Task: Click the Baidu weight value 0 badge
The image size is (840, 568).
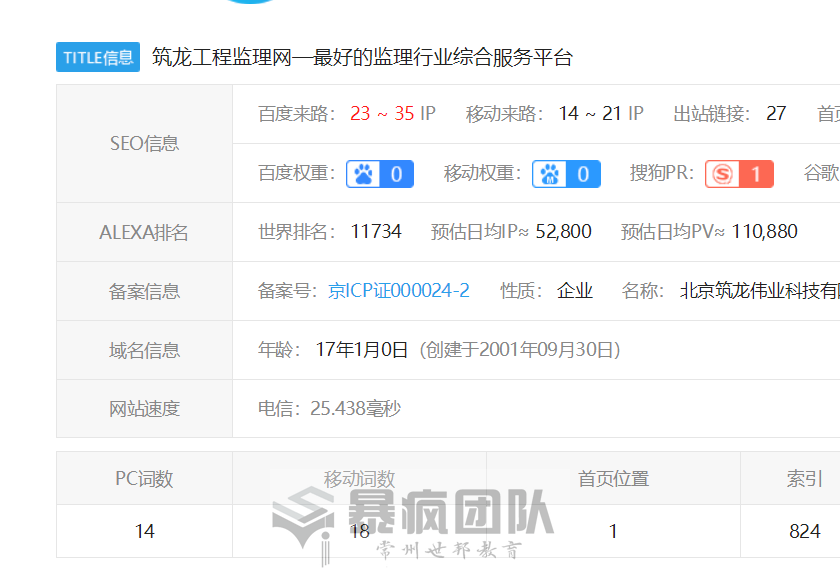Action: click(396, 174)
